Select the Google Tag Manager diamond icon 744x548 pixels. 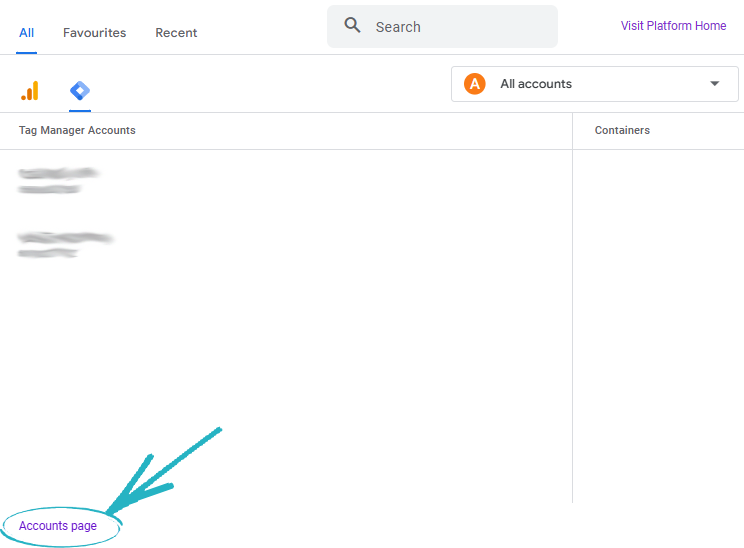pyautogui.click(x=80, y=91)
